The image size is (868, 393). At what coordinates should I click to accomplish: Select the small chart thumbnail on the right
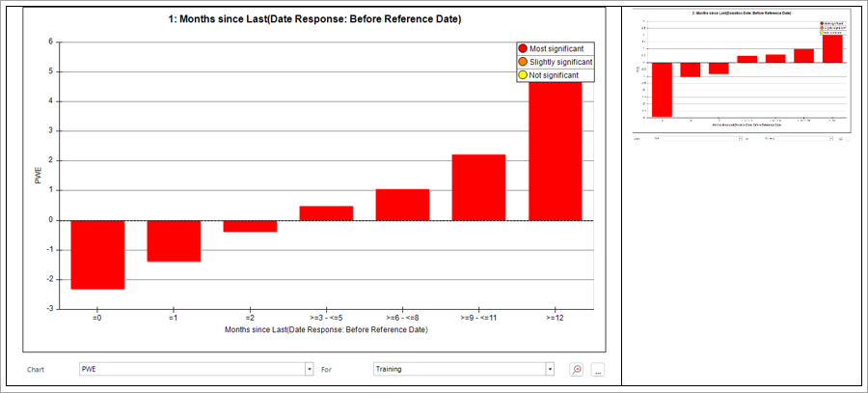point(741,76)
